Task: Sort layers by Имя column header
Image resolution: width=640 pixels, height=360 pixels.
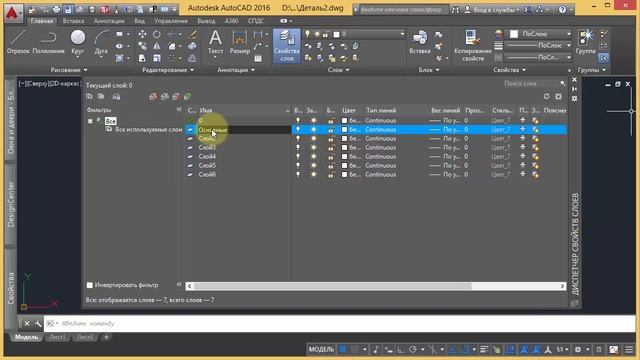Action: click(x=244, y=110)
